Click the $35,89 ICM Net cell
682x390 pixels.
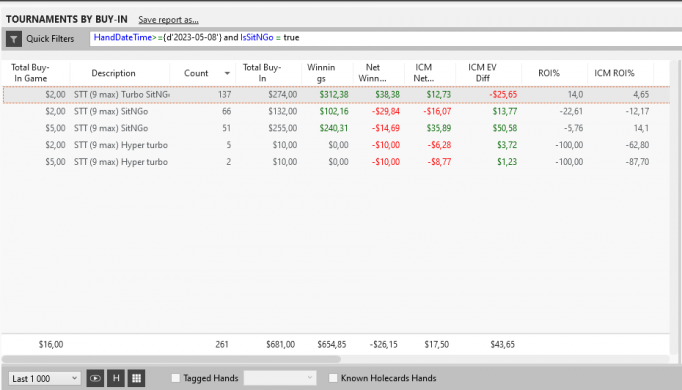click(438, 128)
